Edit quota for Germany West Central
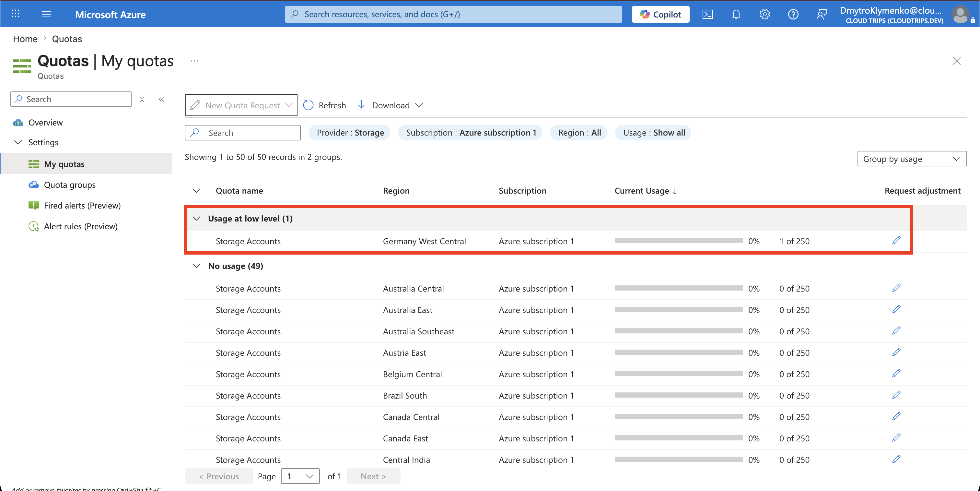The height and width of the screenshot is (491, 980). [896, 241]
